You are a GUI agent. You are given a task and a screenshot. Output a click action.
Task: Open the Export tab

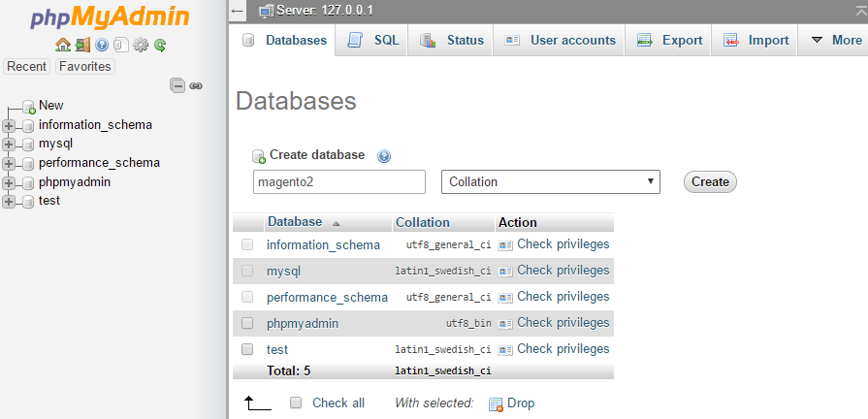pyautogui.click(x=668, y=40)
